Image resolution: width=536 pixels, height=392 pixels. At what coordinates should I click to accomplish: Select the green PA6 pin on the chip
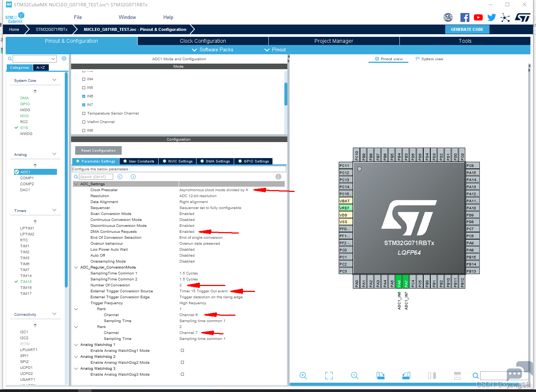point(399,282)
